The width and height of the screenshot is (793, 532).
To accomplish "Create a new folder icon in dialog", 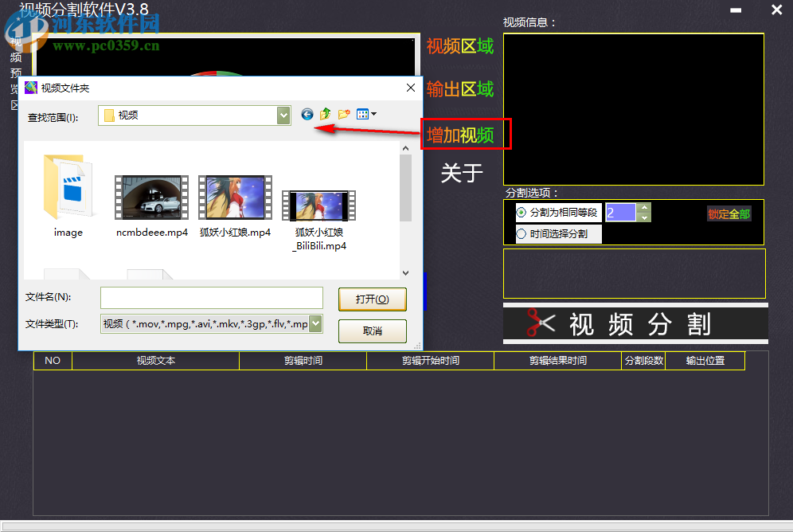I will [344, 115].
